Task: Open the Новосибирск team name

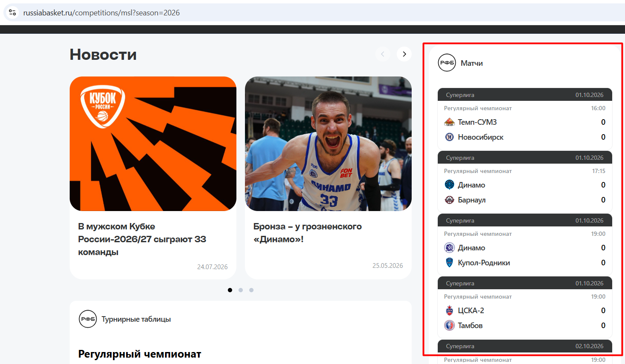Action: [481, 137]
